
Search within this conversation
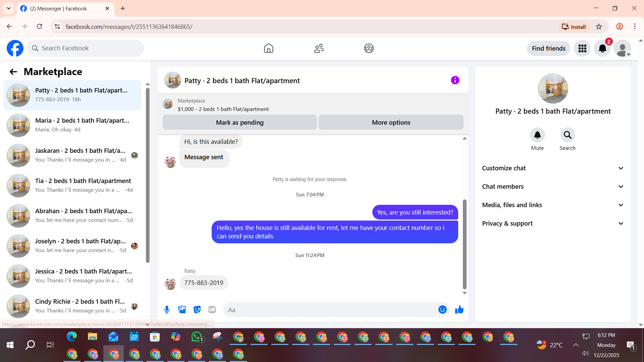point(567,135)
